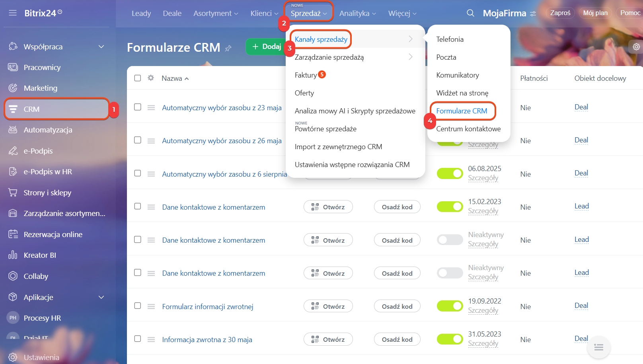Open the hamburger menu beside the Bitrix24 logo
Screen dimensions: 643x364
13,13
